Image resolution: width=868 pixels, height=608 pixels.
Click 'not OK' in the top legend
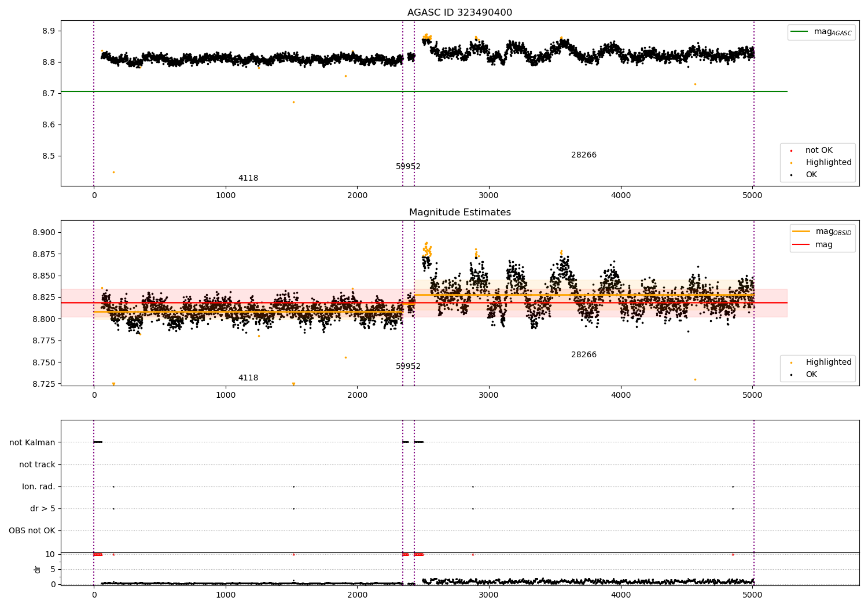818,151
